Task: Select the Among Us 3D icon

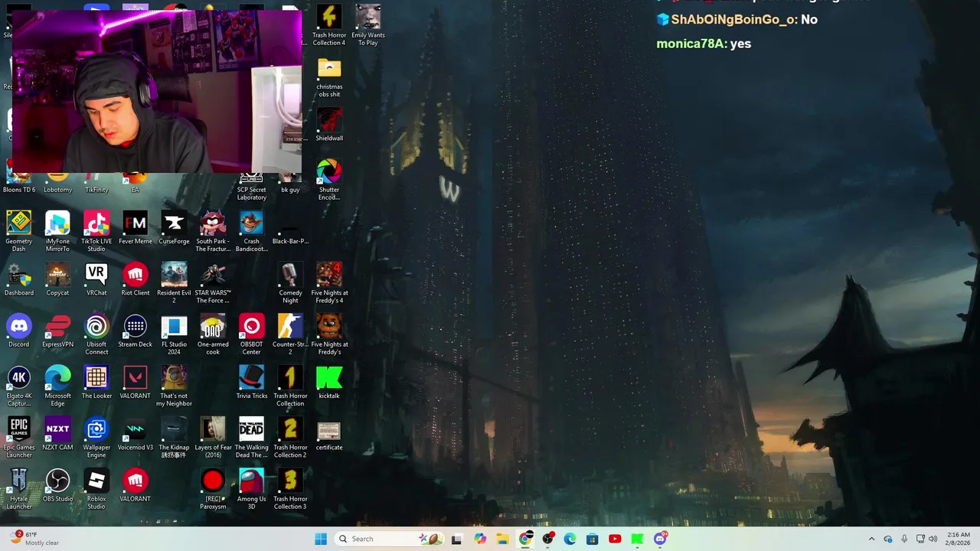Action: click(x=251, y=488)
